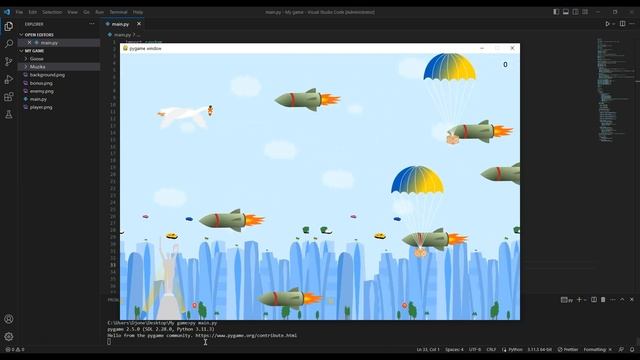Open the File menu
Image resolution: width=640 pixels, height=360 pixels.
pyautogui.click(x=19, y=12)
